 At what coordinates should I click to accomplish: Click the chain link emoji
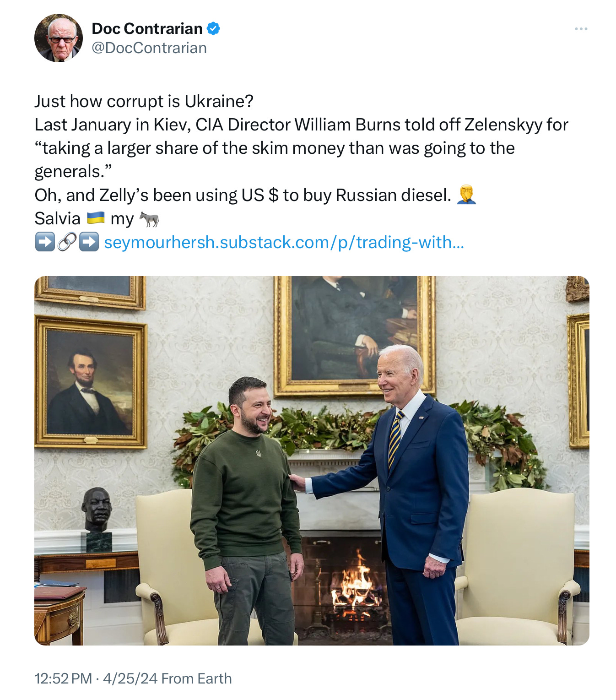tap(67, 242)
